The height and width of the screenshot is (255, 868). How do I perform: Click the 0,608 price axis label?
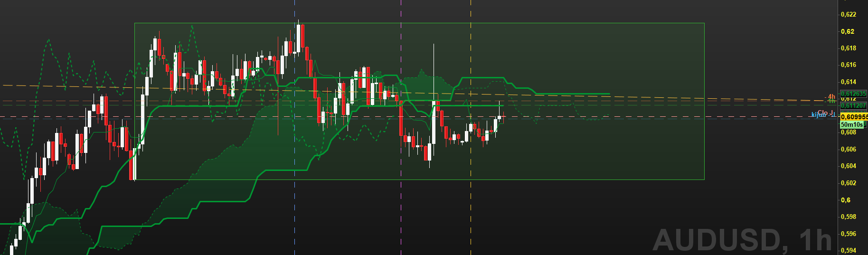click(849, 132)
